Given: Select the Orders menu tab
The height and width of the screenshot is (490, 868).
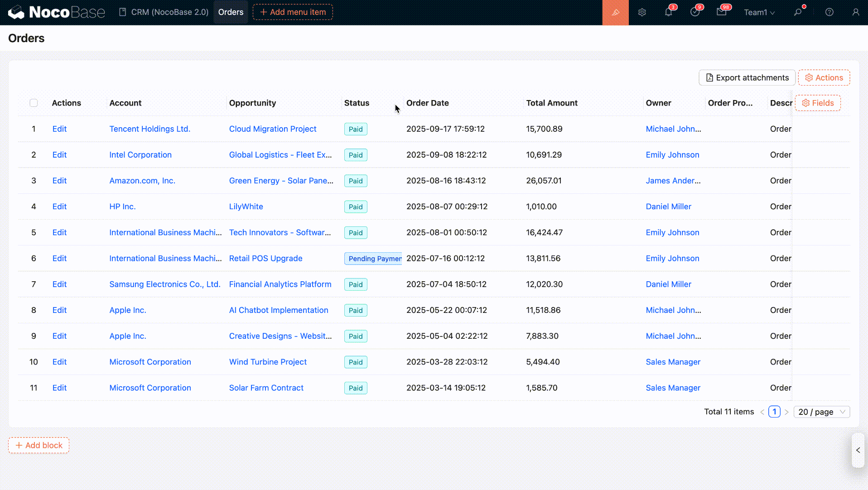Looking at the screenshot, I should 231,12.
